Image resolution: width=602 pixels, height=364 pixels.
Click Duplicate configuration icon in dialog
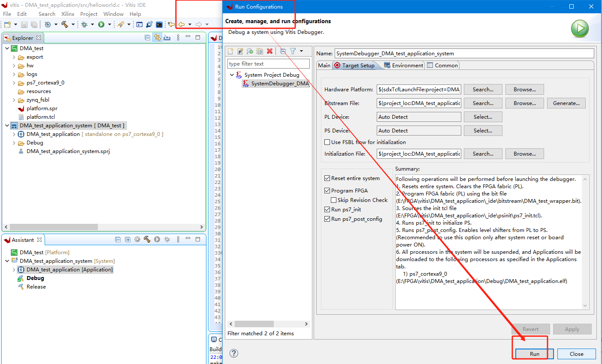pos(260,51)
